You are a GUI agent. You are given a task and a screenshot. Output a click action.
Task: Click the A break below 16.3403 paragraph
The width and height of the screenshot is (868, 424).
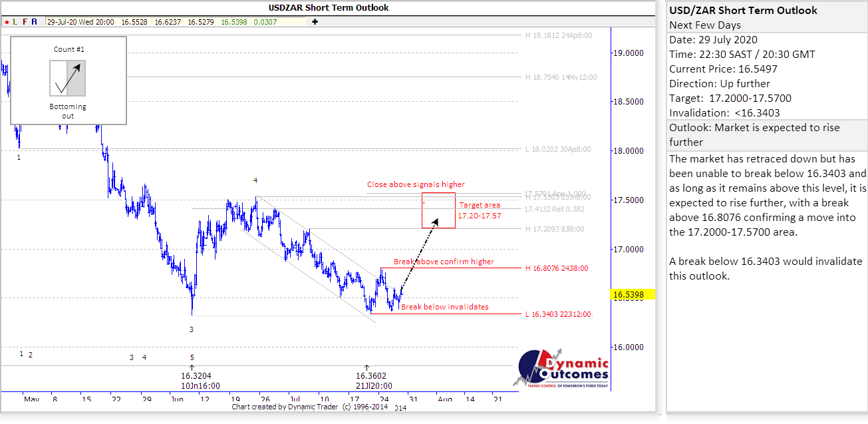[x=766, y=268]
